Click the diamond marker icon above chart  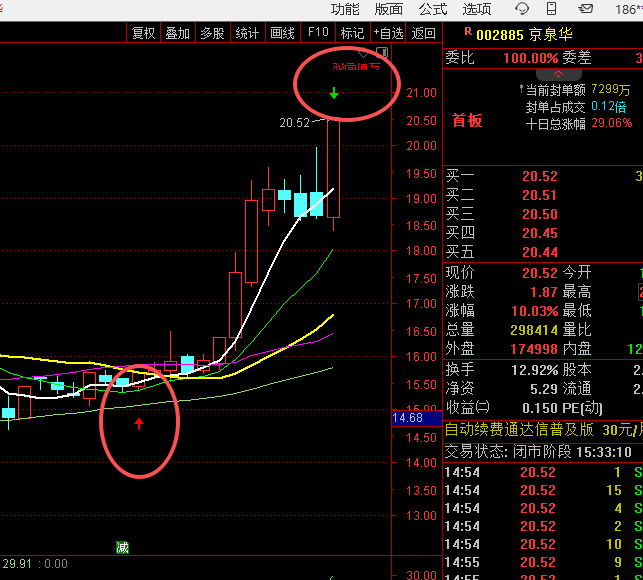pyautogui.click(x=363, y=53)
